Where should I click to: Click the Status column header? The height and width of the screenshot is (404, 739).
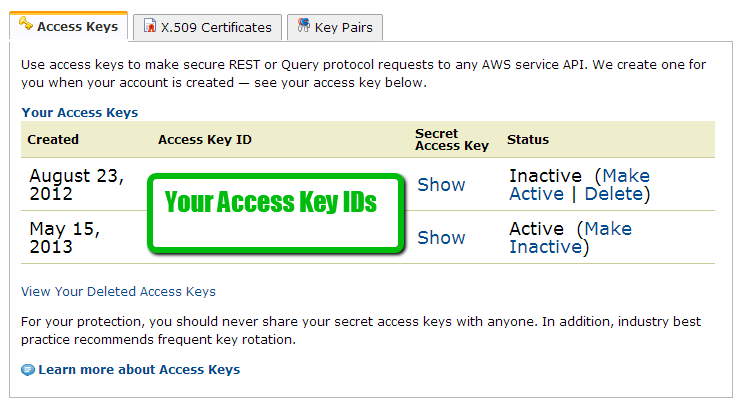pyautogui.click(x=528, y=140)
